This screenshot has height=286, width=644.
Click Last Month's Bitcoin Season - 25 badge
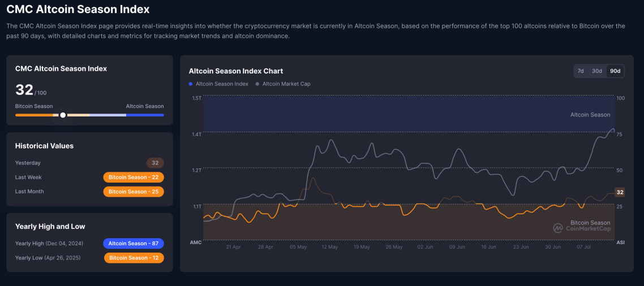[134, 192]
